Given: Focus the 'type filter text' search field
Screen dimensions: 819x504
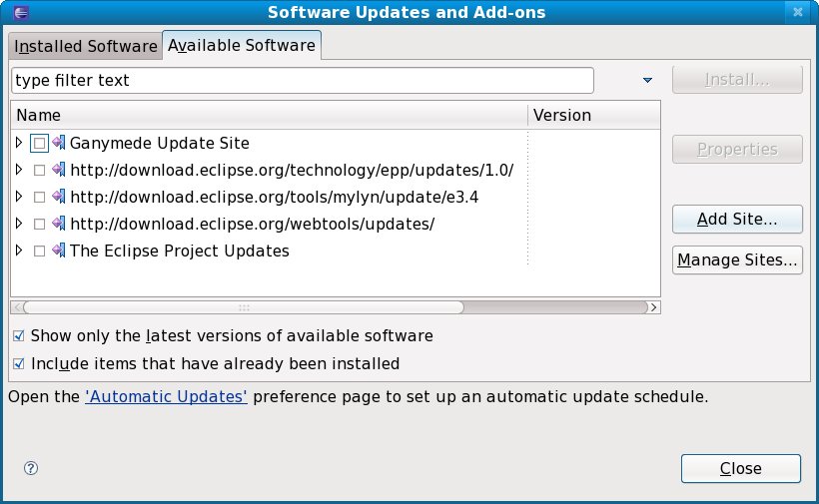Looking at the screenshot, I should pos(302,80).
